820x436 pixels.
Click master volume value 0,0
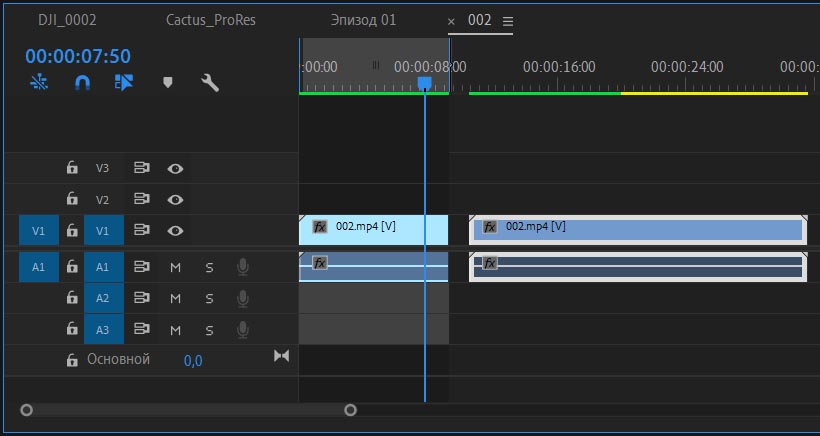point(193,361)
